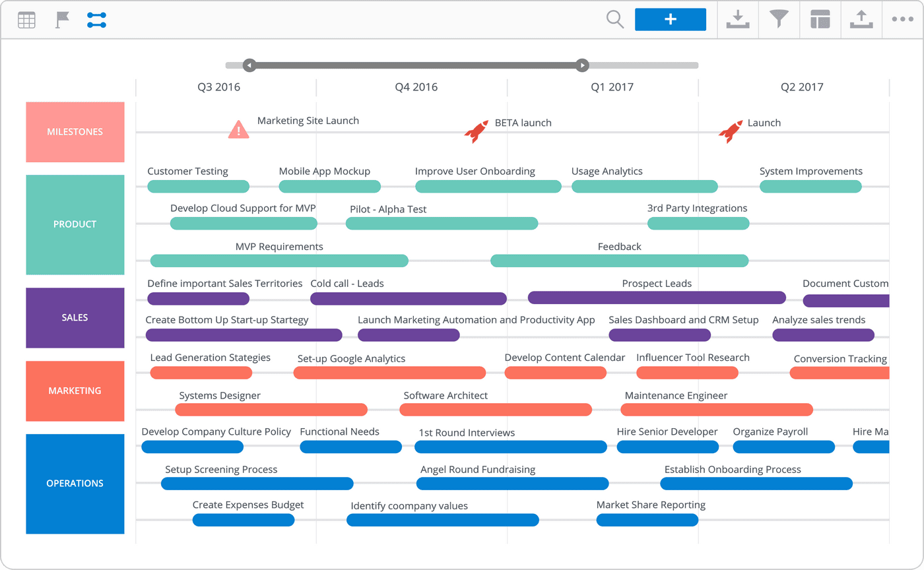The height and width of the screenshot is (570, 924).
Task: Click the Q1 2017 column header
Action: (x=612, y=87)
